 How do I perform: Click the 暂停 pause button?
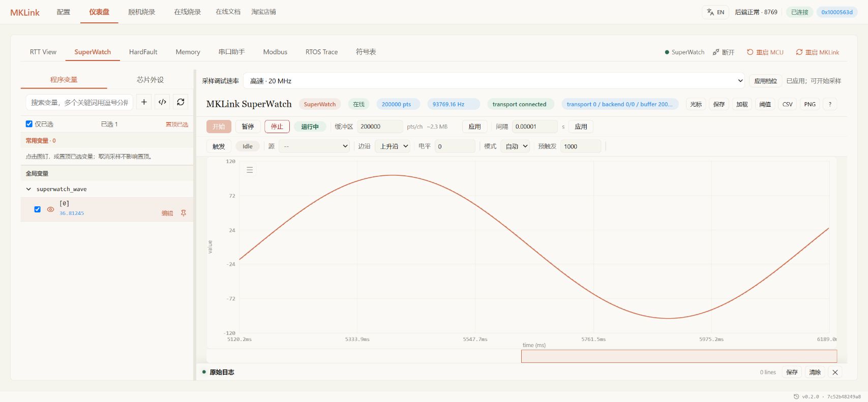pyautogui.click(x=248, y=127)
